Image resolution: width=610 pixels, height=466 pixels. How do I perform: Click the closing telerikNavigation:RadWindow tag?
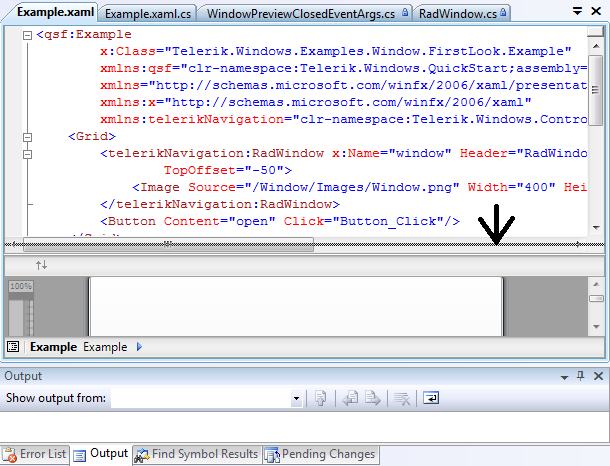[220, 205]
